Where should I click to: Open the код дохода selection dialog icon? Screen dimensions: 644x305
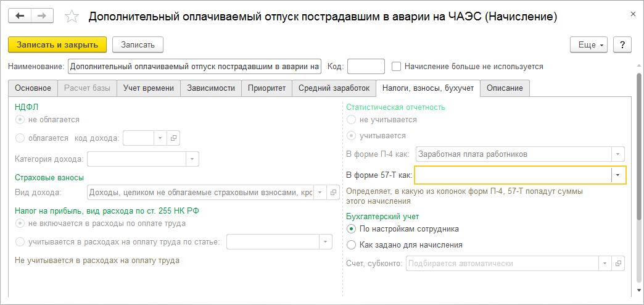click(173, 138)
